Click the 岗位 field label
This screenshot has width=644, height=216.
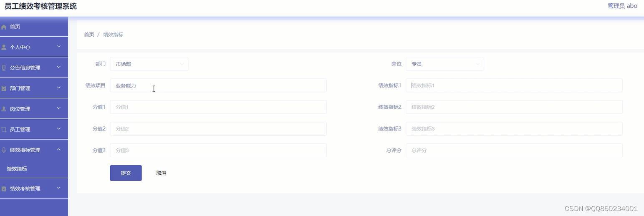396,64
